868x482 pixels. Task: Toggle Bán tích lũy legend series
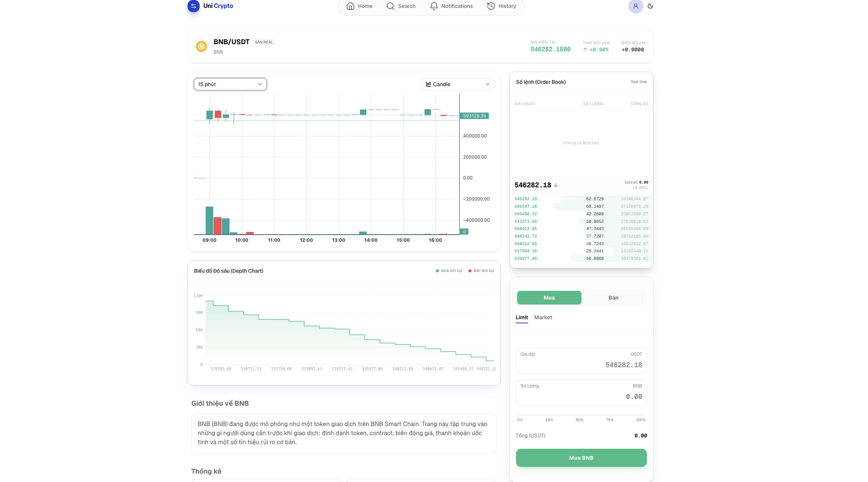pos(481,271)
